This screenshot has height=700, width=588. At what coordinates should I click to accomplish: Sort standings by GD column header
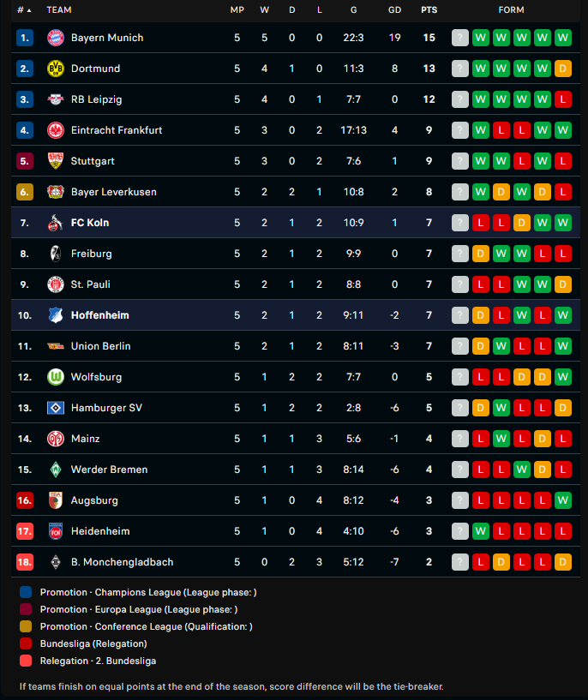(x=394, y=10)
